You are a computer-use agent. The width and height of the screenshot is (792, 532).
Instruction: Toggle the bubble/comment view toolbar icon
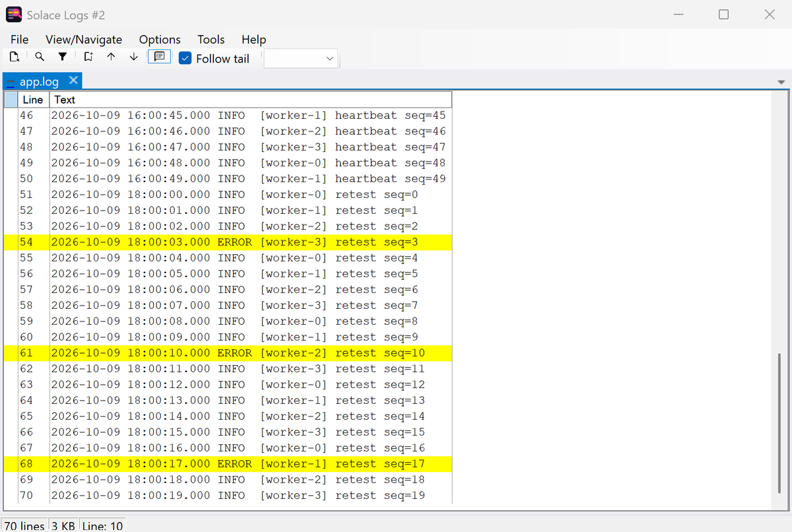pyautogui.click(x=159, y=57)
